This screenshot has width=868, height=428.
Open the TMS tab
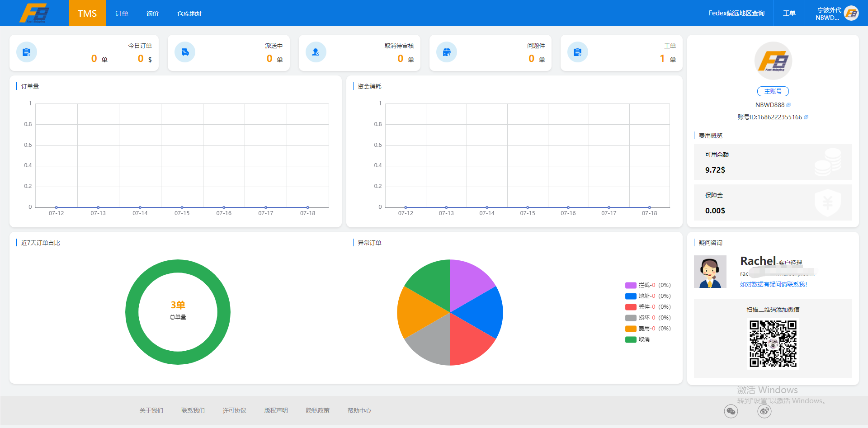pyautogui.click(x=87, y=13)
